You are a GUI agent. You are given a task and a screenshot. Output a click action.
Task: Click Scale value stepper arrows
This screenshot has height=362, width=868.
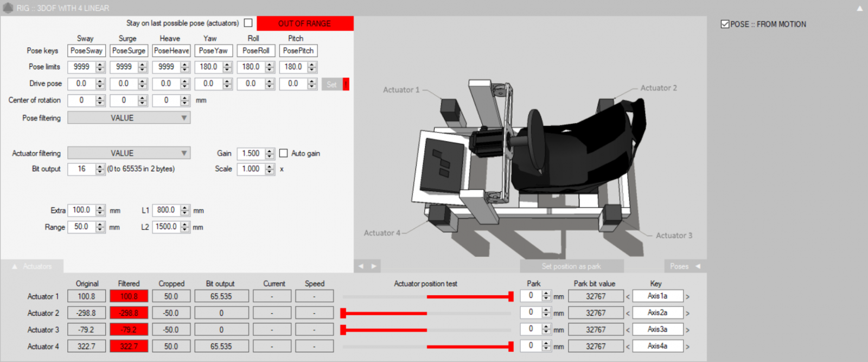tap(269, 169)
